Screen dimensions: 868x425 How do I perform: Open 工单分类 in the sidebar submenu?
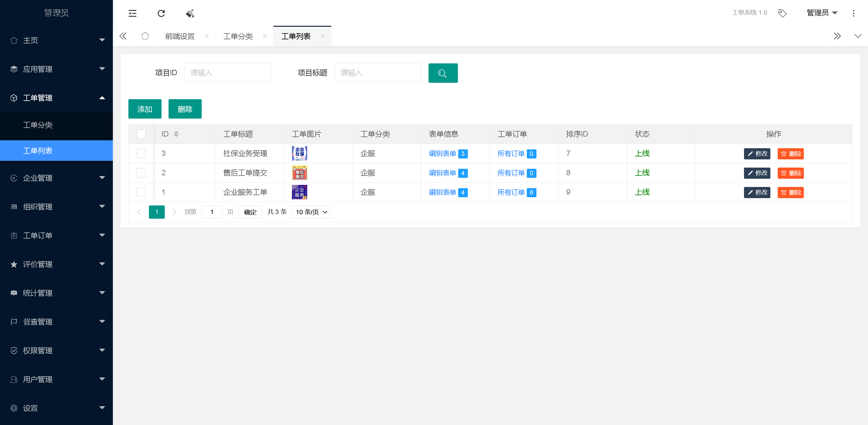[x=38, y=125]
